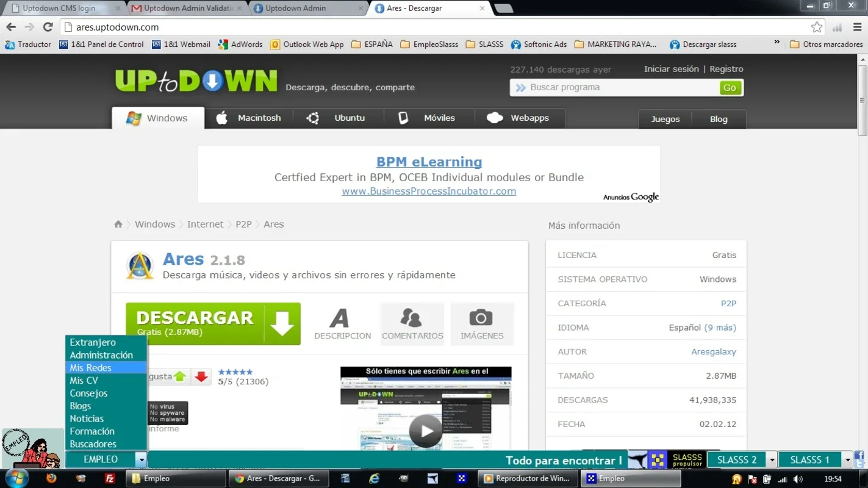Open the EmpleoSlasss bookmarks folder
Screen dimensions: 868x488
click(x=429, y=44)
